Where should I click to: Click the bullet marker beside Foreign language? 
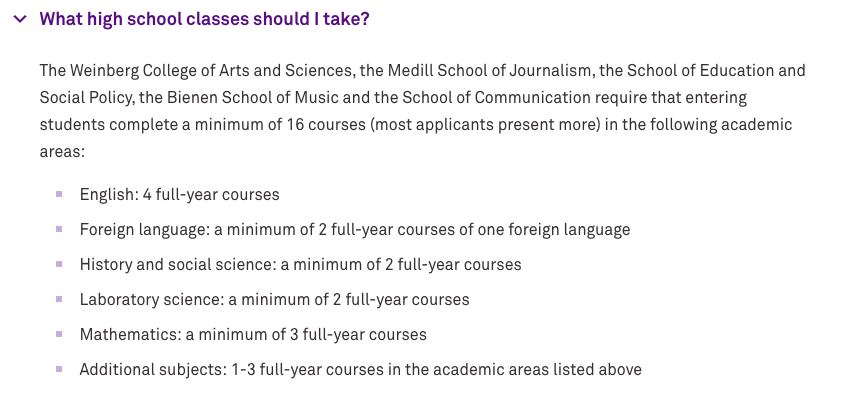click(59, 229)
